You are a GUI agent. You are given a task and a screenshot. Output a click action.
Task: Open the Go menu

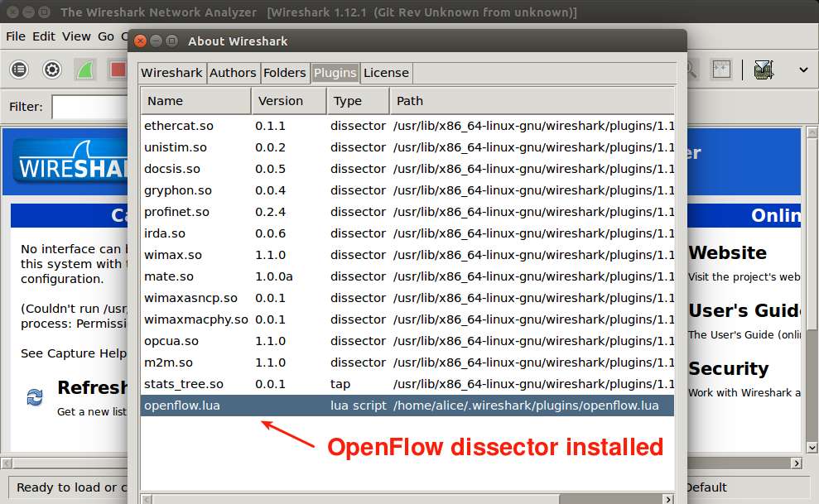click(106, 36)
